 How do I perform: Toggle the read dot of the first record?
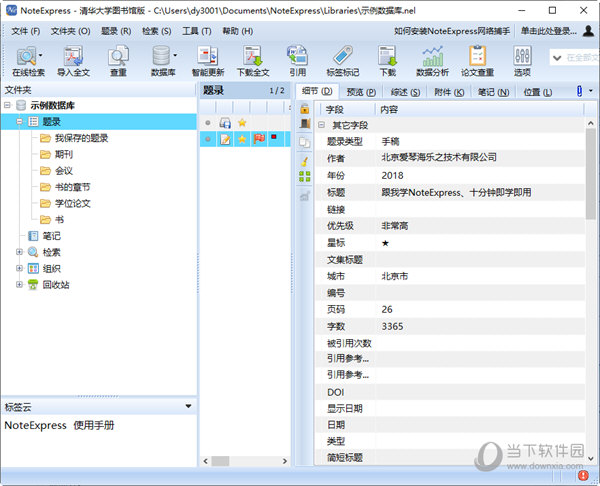(208, 123)
